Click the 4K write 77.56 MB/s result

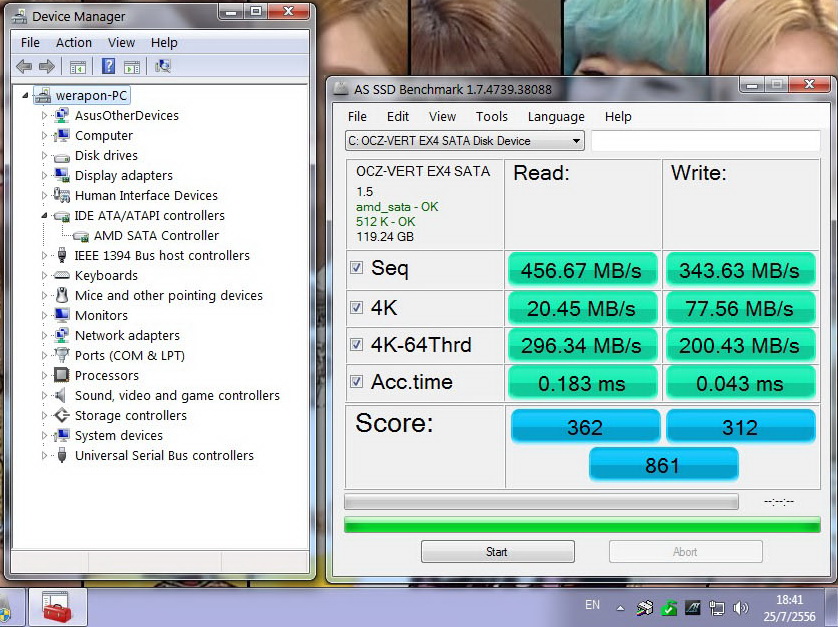point(740,308)
